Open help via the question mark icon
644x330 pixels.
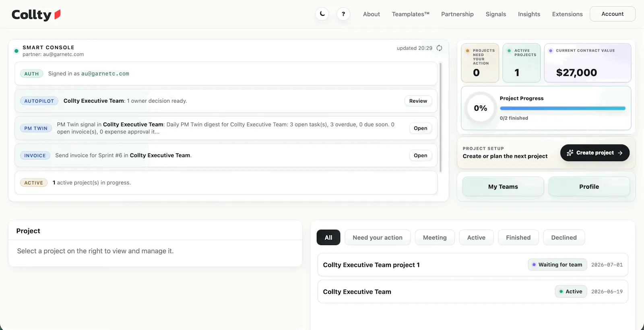point(343,14)
